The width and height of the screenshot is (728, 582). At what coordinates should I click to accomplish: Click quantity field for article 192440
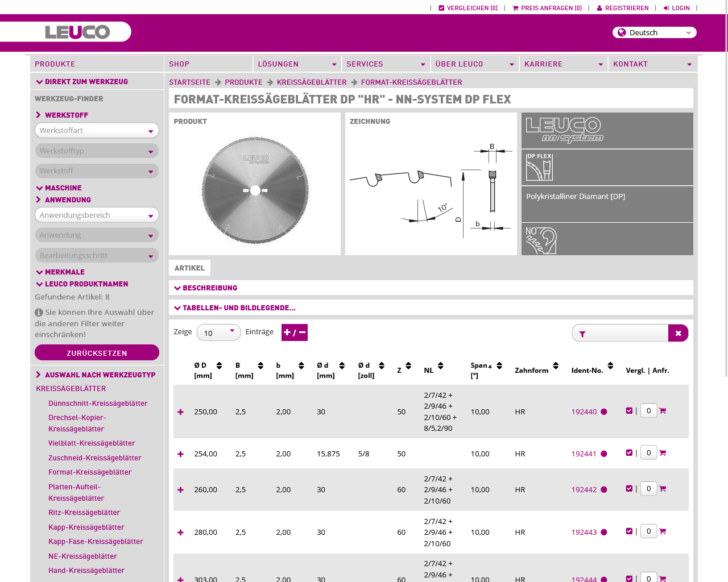[x=648, y=410]
